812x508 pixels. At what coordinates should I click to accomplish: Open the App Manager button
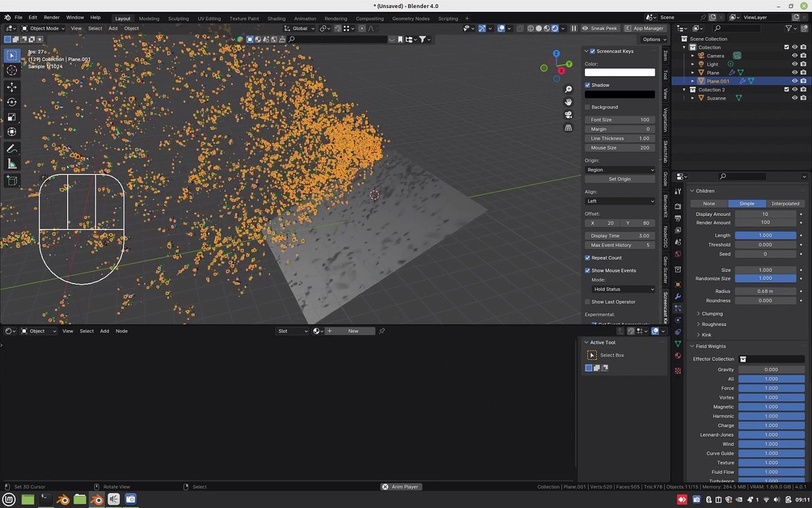(x=644, y=28)
